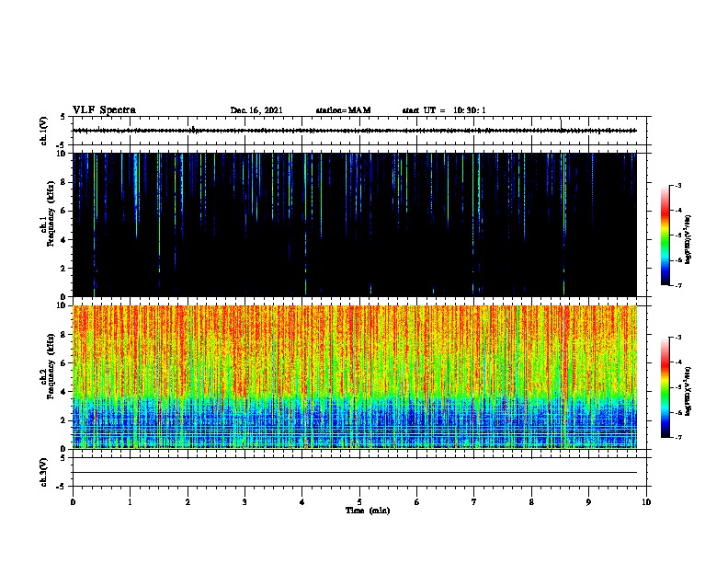
Task: Click the ch.1 frequency tick label "8"
Action: (x=64, y=182)
